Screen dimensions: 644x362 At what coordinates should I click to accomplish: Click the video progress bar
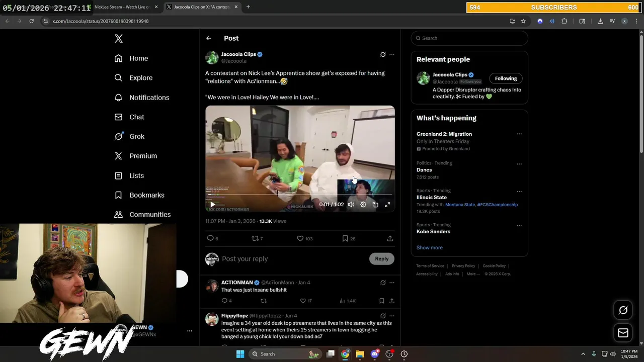click(300, 195)
